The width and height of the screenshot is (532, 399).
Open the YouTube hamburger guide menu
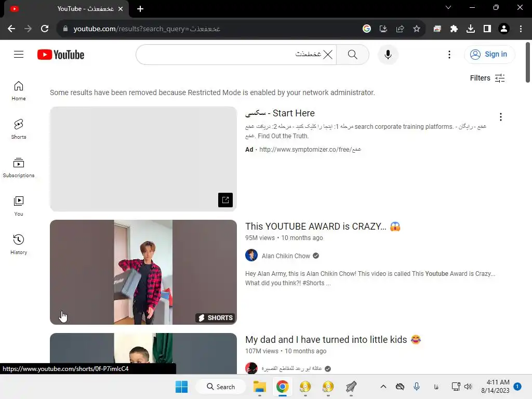tap(19, 54)
